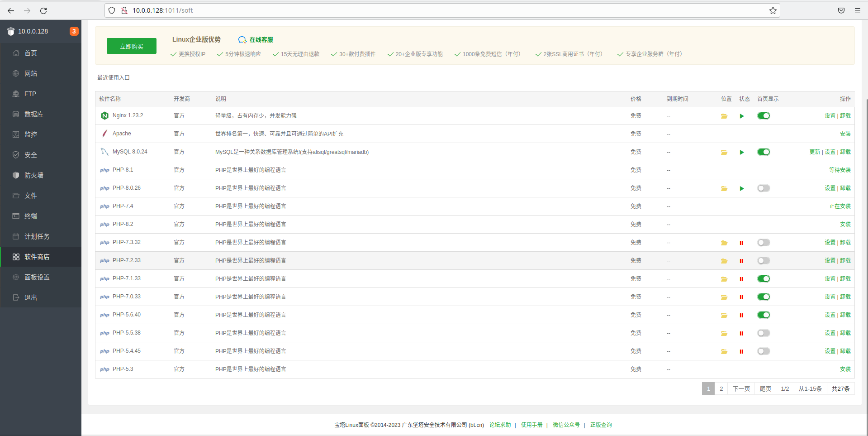Open folder location for PHP-7.3.32
Viewport: 868px width, 436px height.
724,243
